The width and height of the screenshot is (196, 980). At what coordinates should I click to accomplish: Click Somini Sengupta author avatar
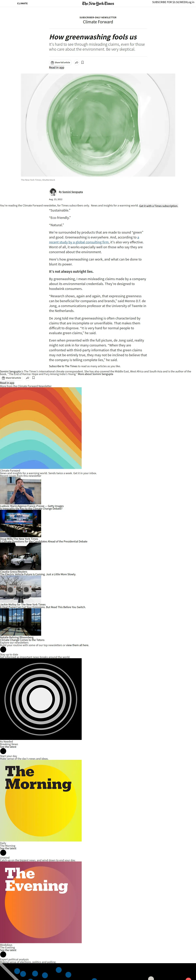coord(53,192)
